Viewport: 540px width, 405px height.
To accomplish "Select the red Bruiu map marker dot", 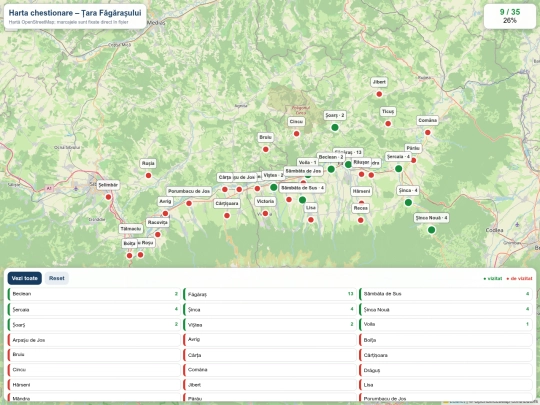I will click(x=266, y=149).
